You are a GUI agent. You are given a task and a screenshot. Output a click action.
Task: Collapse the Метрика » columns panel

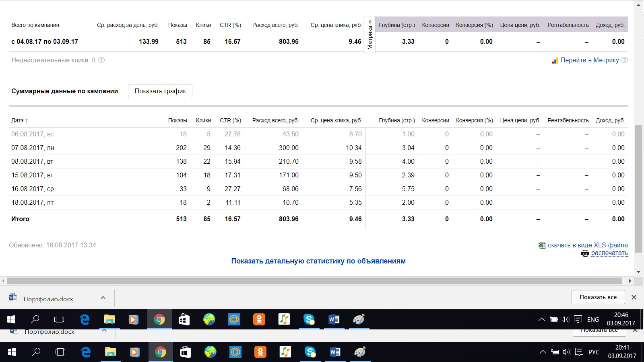pos(370,35)
